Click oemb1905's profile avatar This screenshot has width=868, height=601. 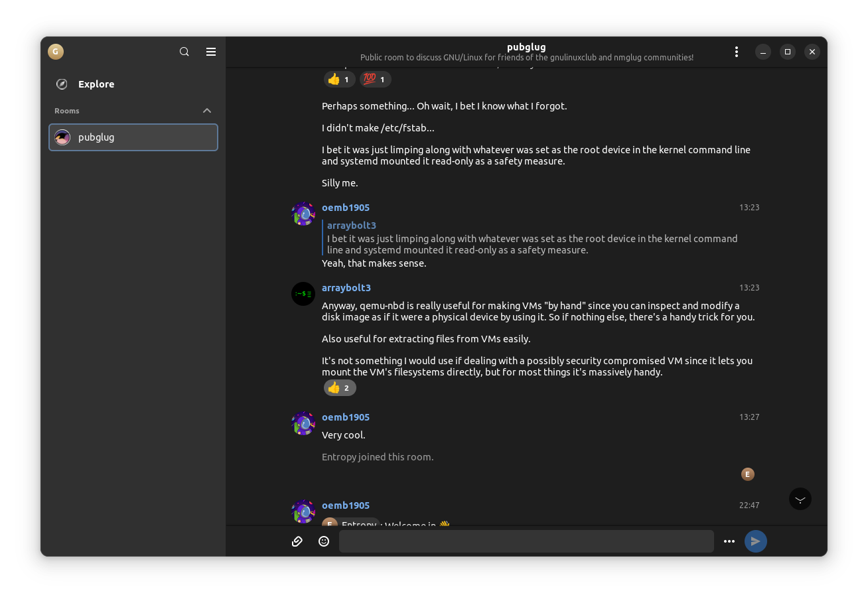(303, 214)
